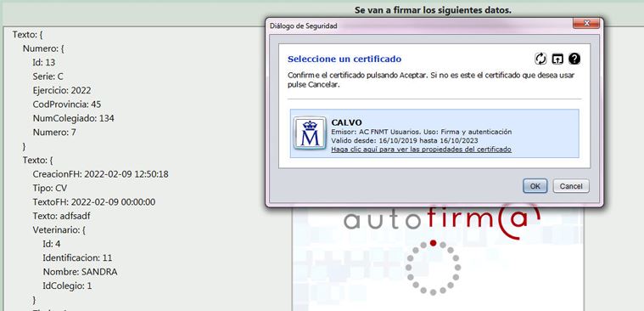644x311 pixels.
Task: Click the 'Se van a firmar los siguientes datos' header
Action: tap(433, 10)
